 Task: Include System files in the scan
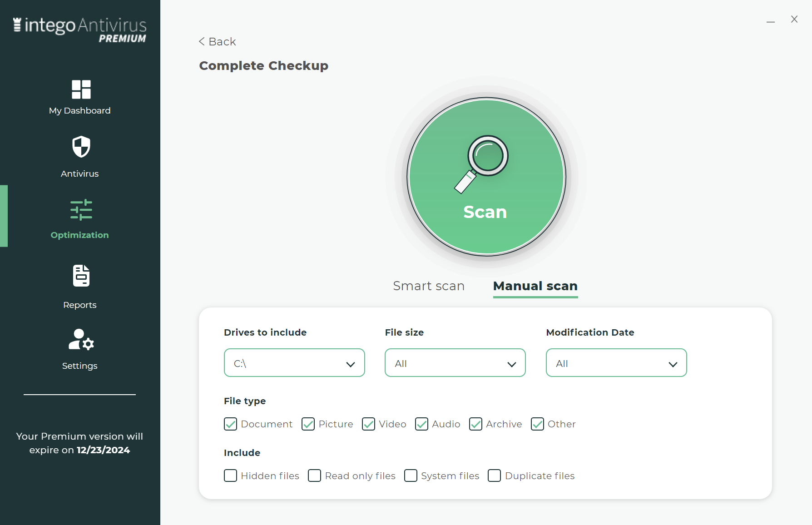click(411, 475)
